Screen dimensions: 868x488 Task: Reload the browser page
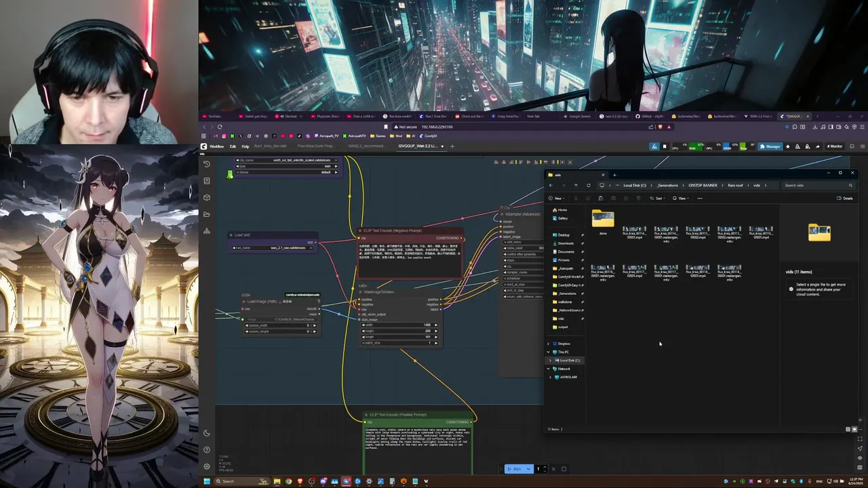point(220,127)
